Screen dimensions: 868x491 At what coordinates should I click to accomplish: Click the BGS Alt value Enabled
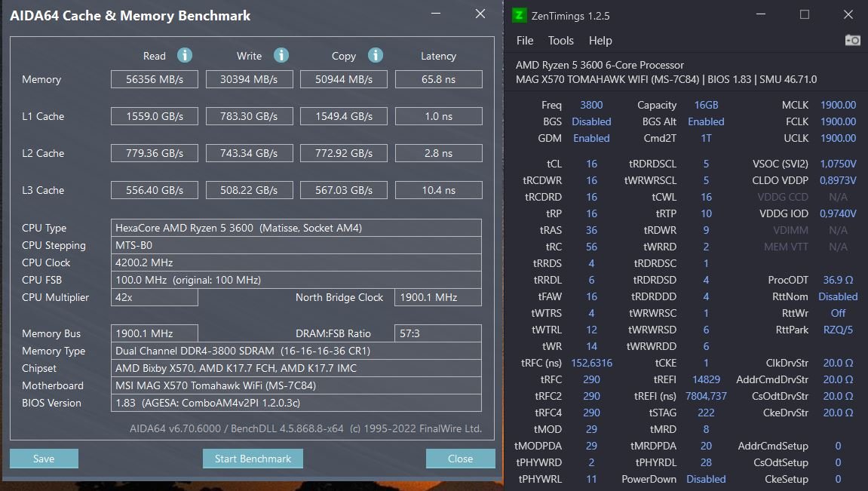(x=706, y=121)
